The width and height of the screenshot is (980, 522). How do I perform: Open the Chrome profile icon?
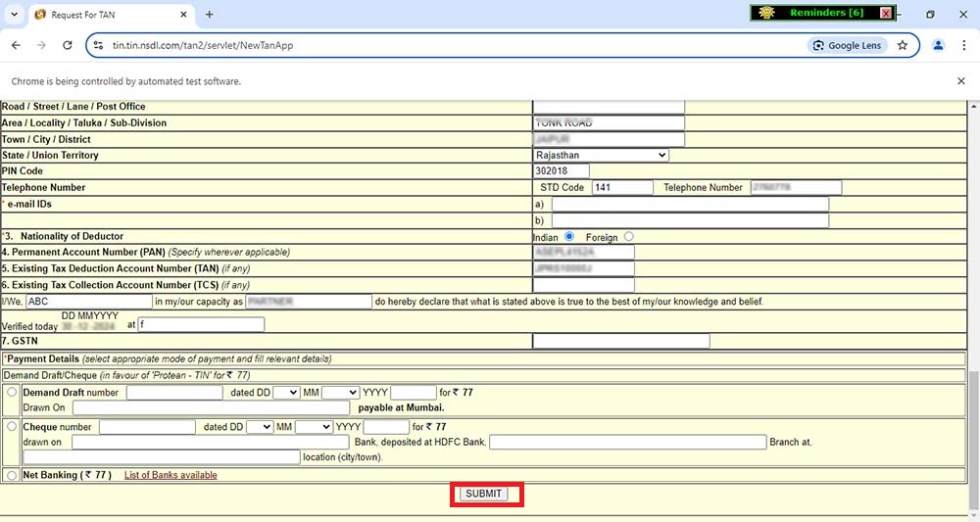938,45
